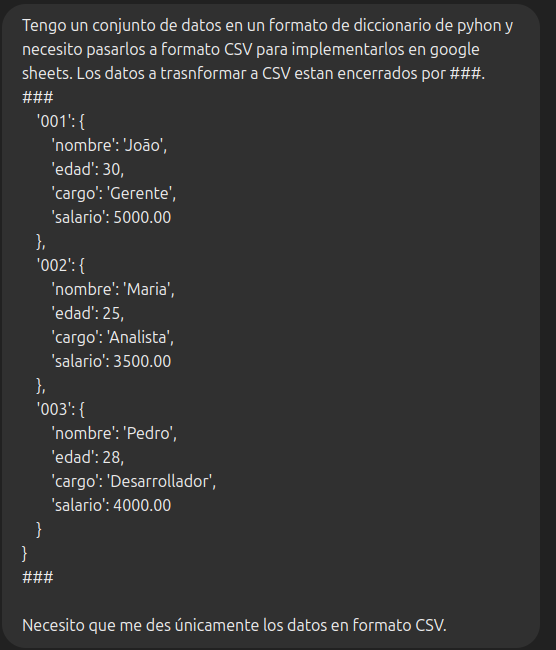This screenshot has width=556, height=650.
Task: Click the 'cargo': 'Analista' line
Action: click(x=113, y=337)
